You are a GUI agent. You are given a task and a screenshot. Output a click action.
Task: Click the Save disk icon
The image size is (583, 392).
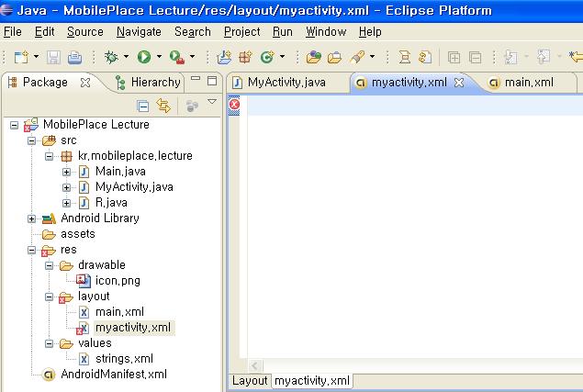[x=53, y=57]
